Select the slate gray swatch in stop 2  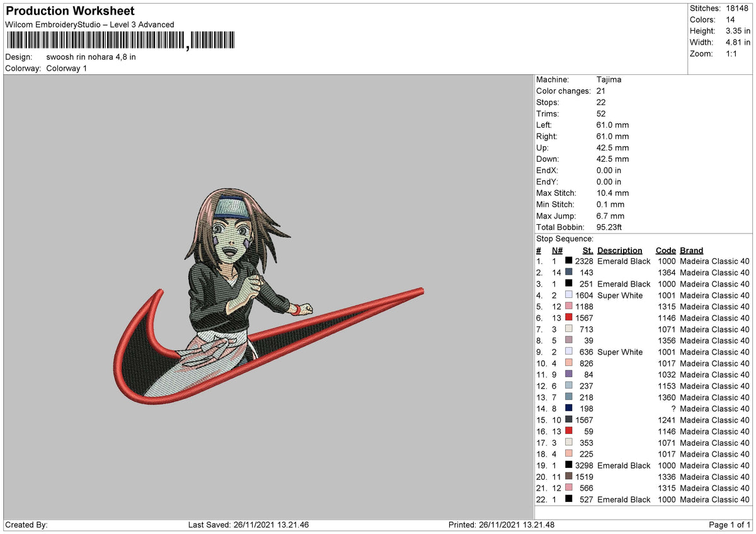pyautogui.click(x=568, y=272)
